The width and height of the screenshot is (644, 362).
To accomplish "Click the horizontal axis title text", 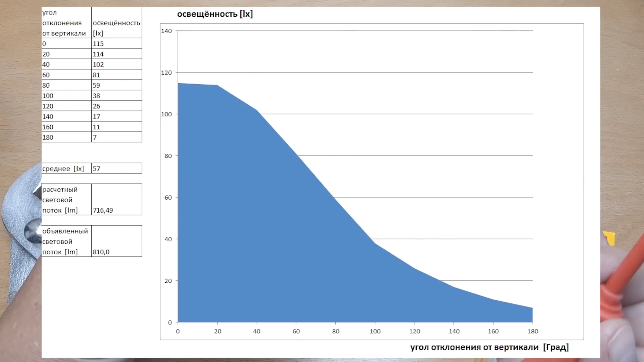I will coord(489,347).
